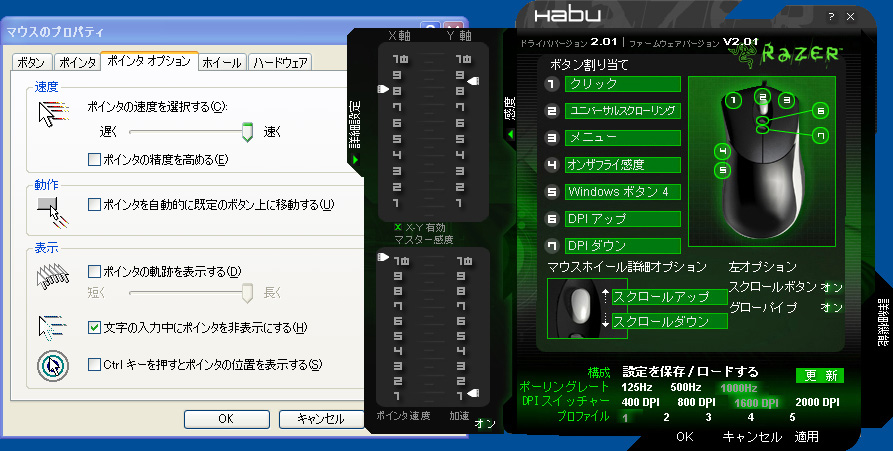Click button 2 marker on mouse diagram
The image size is (893, 451).
[x=763, y=97]
